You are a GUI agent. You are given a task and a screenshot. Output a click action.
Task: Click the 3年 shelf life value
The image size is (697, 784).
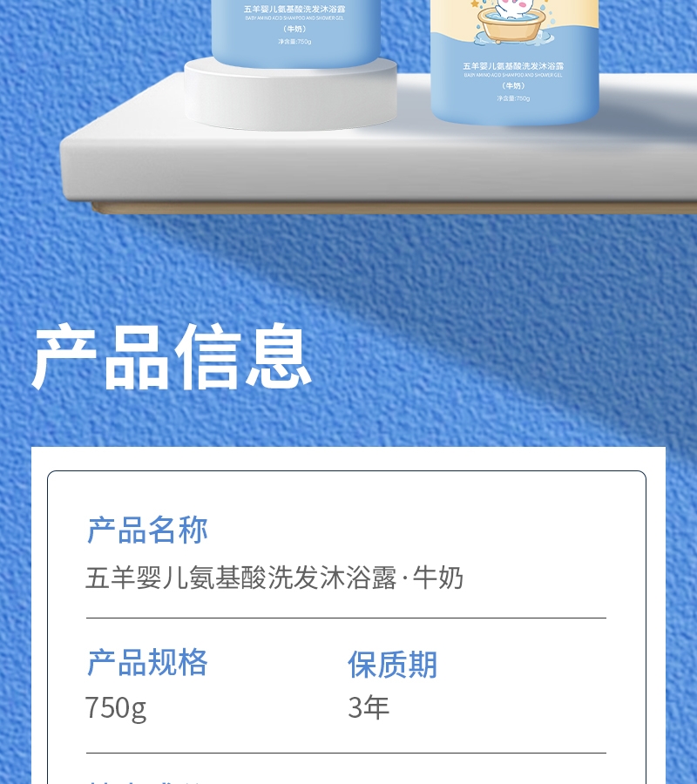click(x=369, y=707)
